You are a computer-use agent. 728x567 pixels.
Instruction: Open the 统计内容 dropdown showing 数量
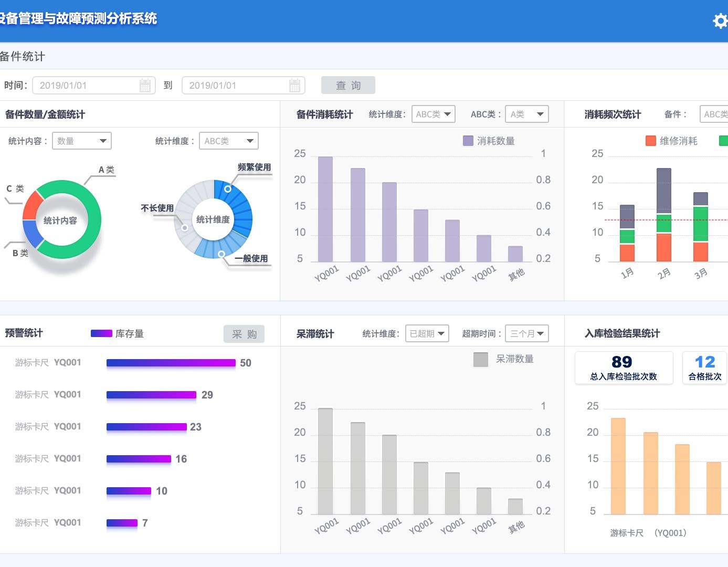[x=81, y=141]
